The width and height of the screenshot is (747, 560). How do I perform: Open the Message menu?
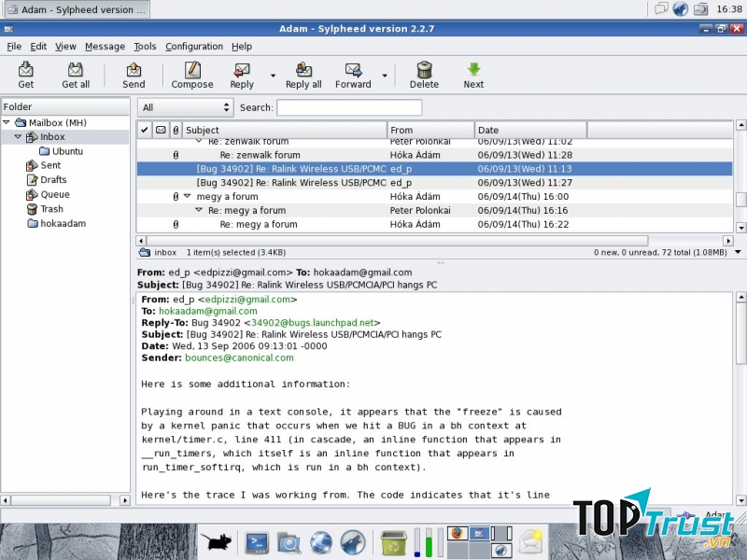click(105, 46)
